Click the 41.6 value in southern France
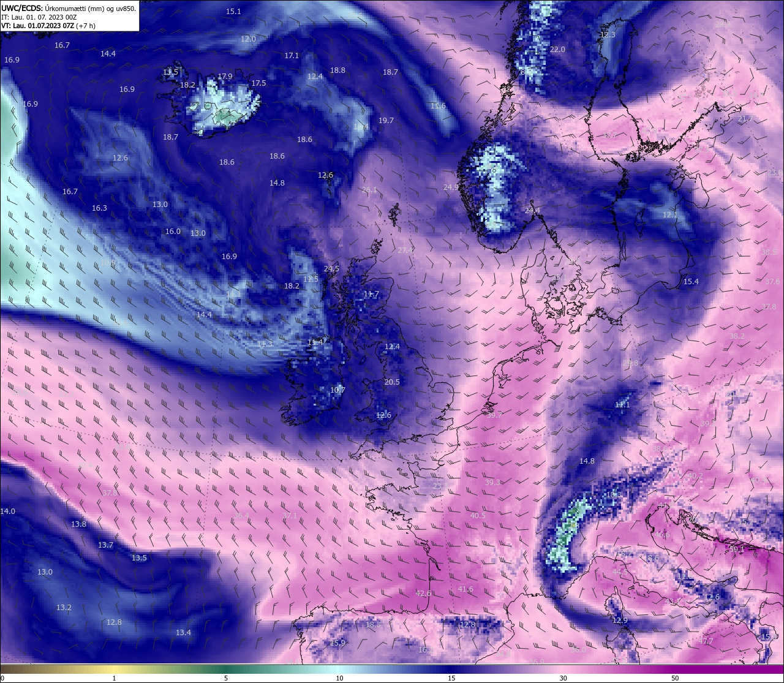The image size is (784, 683). (x=466, y=589)
